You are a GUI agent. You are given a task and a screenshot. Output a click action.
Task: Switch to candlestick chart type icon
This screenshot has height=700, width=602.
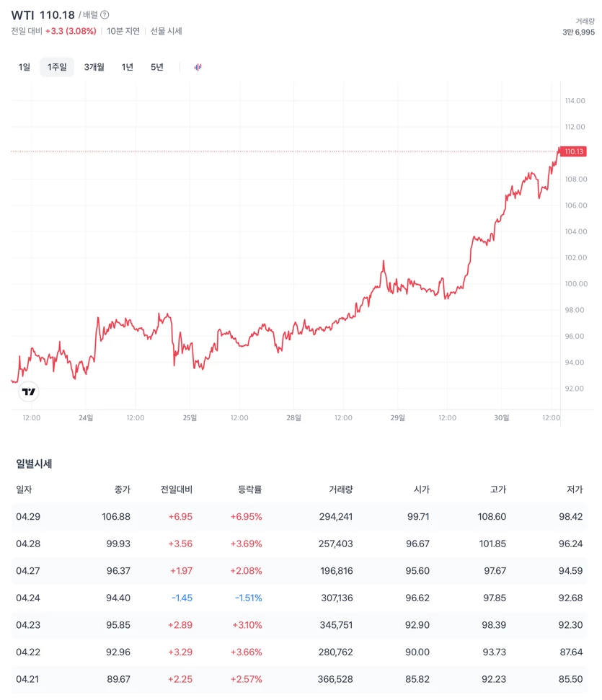tap(198, 67)
